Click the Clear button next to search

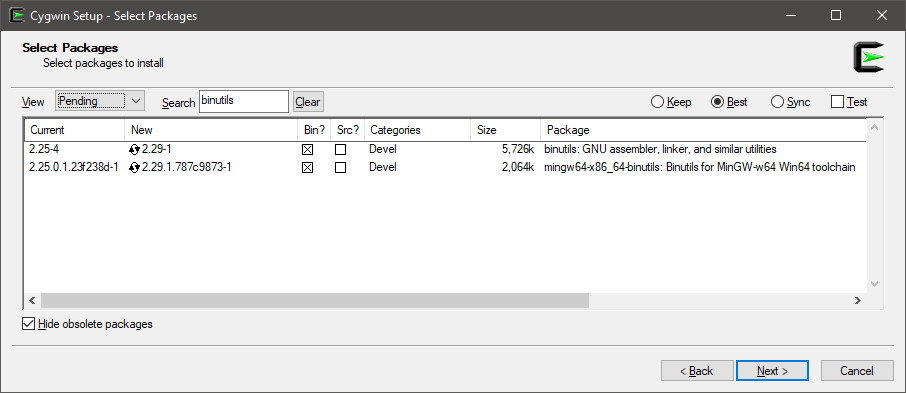pos(307,102)
